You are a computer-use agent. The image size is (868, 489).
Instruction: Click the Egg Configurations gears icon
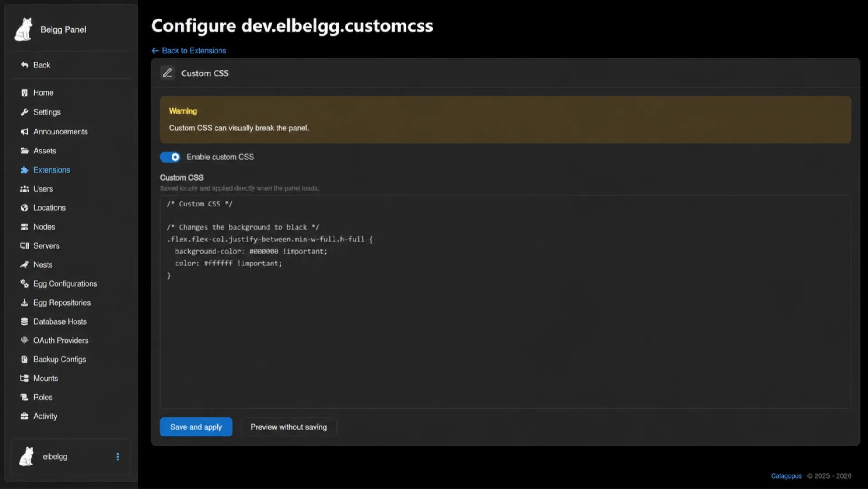[24, 284]
